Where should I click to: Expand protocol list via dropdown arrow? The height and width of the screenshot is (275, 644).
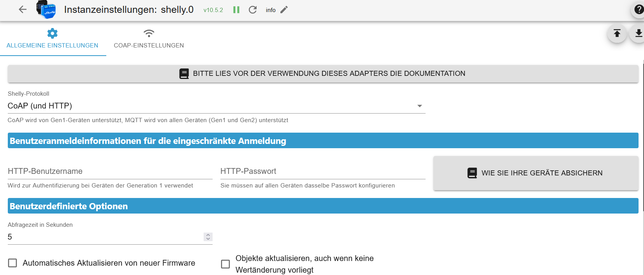click(420, 106)
